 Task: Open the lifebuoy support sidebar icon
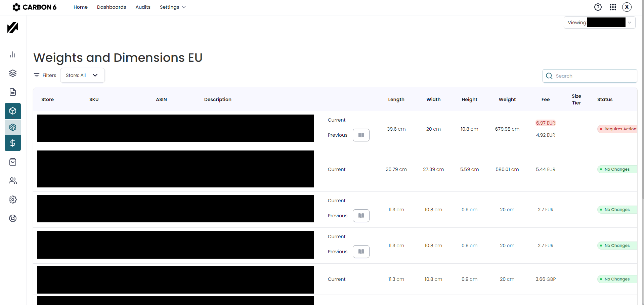[13, 218]
